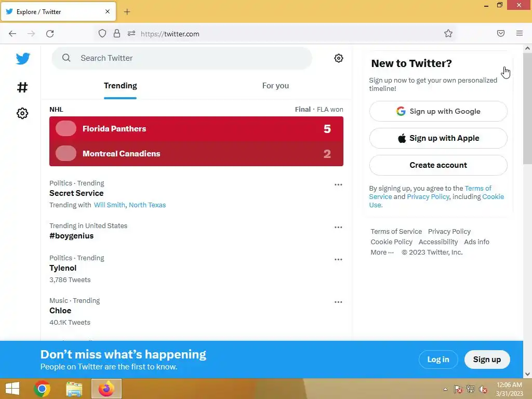Open more options for Chloe trend
The width and height of the screenshot is (532, 399).
(338, 302)
